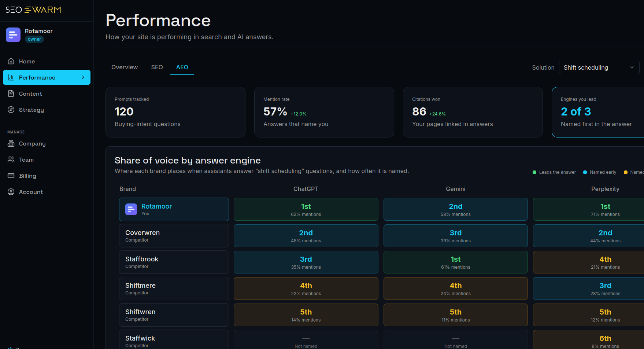Click Shiftwren's ChatGPT 5th 14% mentions cell

[306, 315]
